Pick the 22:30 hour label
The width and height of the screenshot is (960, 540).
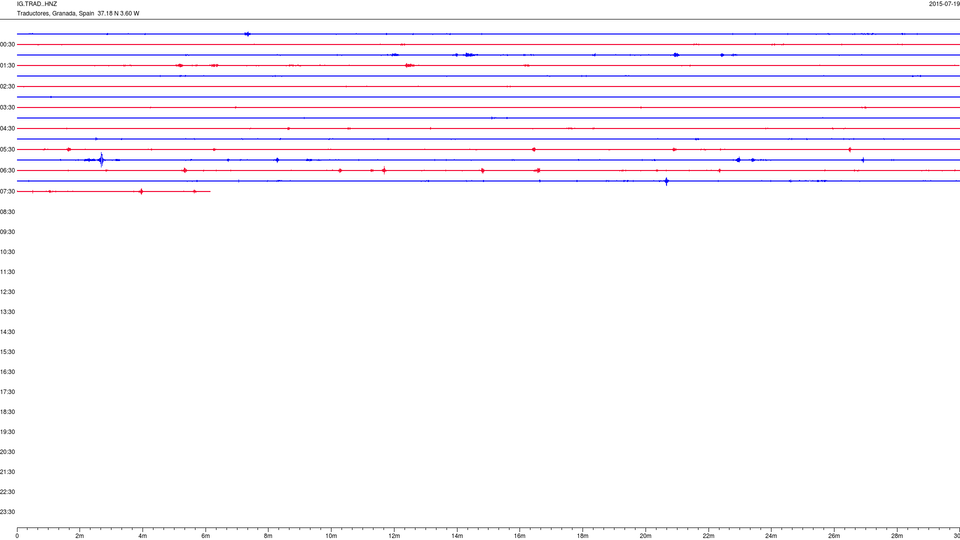7,492
